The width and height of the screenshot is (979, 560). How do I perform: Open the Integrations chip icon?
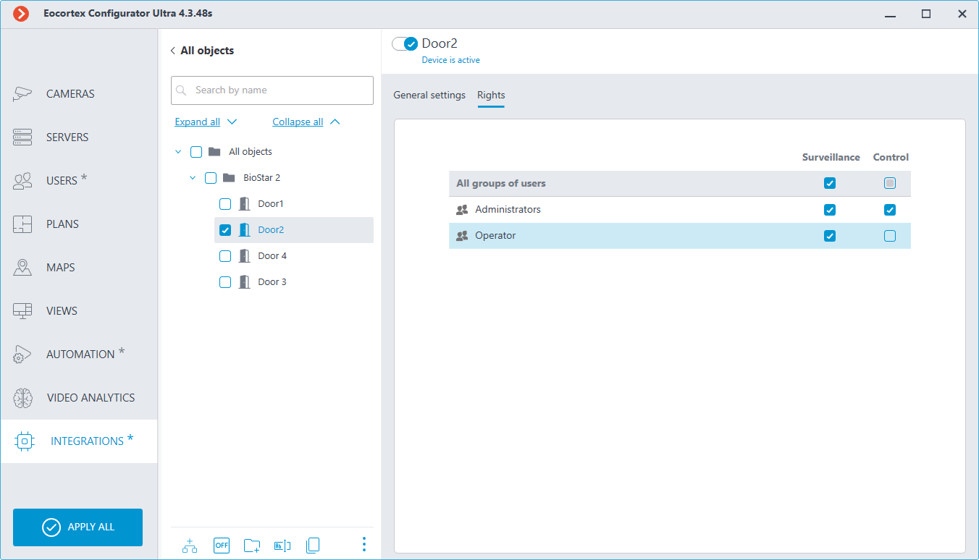[x=25, y=441]
